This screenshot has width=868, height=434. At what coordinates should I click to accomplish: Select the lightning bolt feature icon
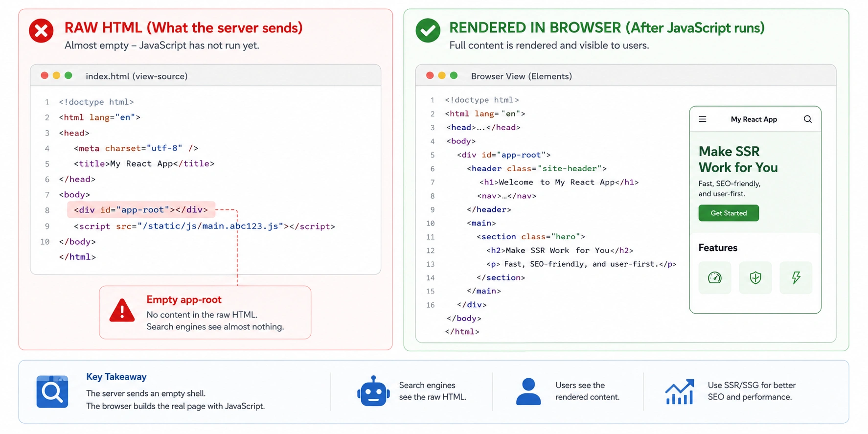[796, 278]
